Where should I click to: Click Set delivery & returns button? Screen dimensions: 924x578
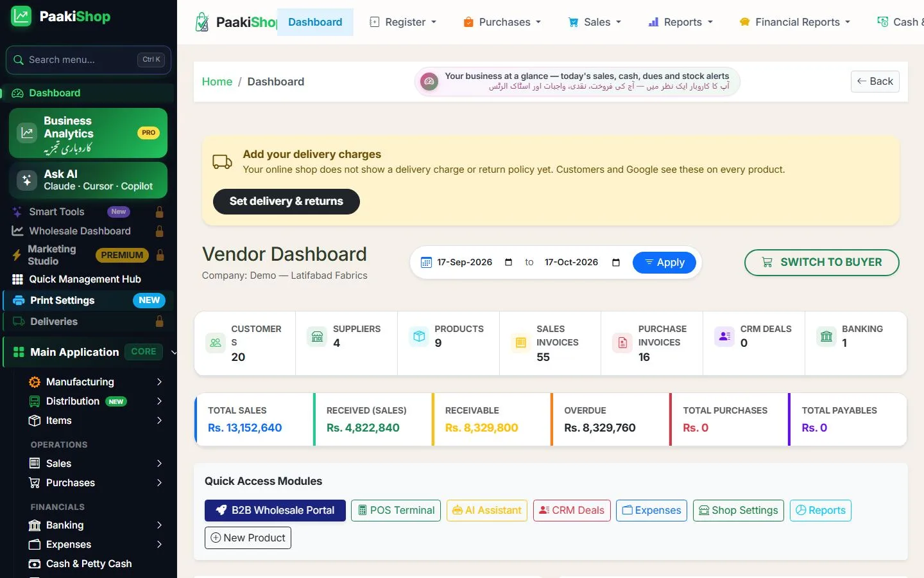[x=286, y=202]
